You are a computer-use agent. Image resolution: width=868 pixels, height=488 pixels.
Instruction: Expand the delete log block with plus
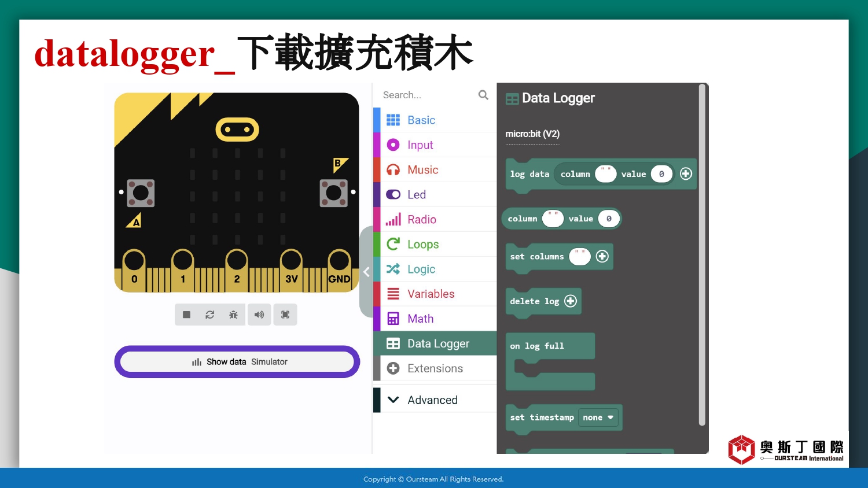tap(571, 301)
